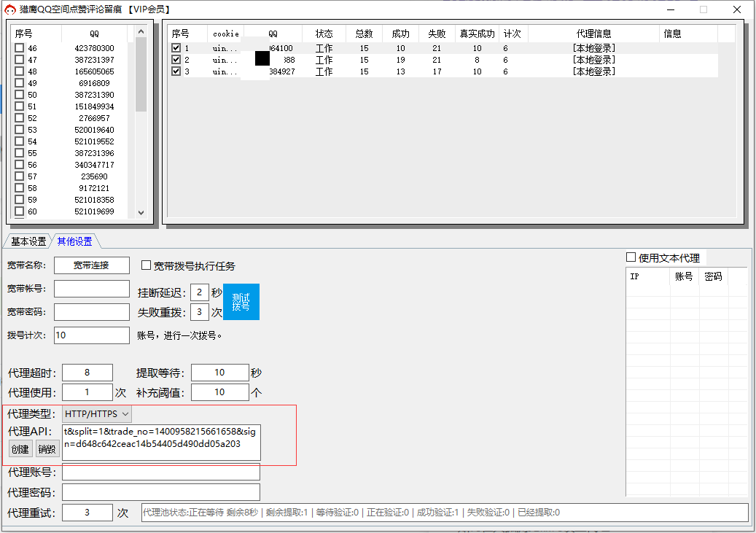
Task: Click the QQ list scroll up arrow
Action: [x=141, y=32]
